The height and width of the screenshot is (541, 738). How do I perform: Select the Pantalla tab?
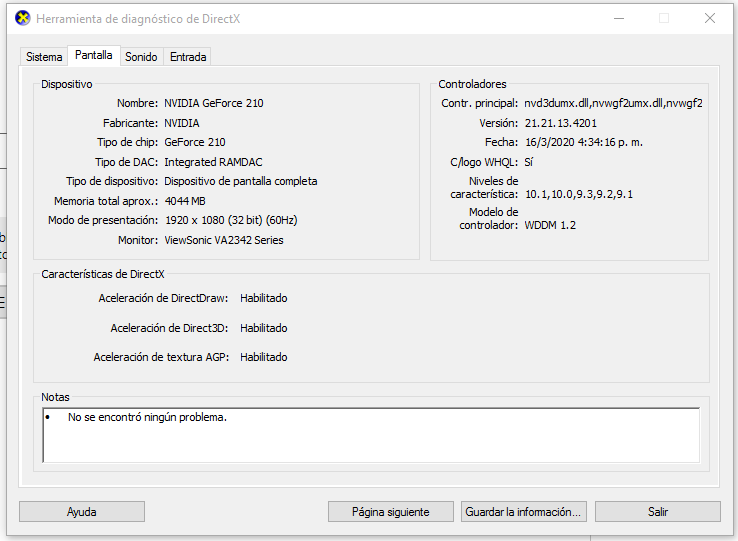click(x=94, y=55)
